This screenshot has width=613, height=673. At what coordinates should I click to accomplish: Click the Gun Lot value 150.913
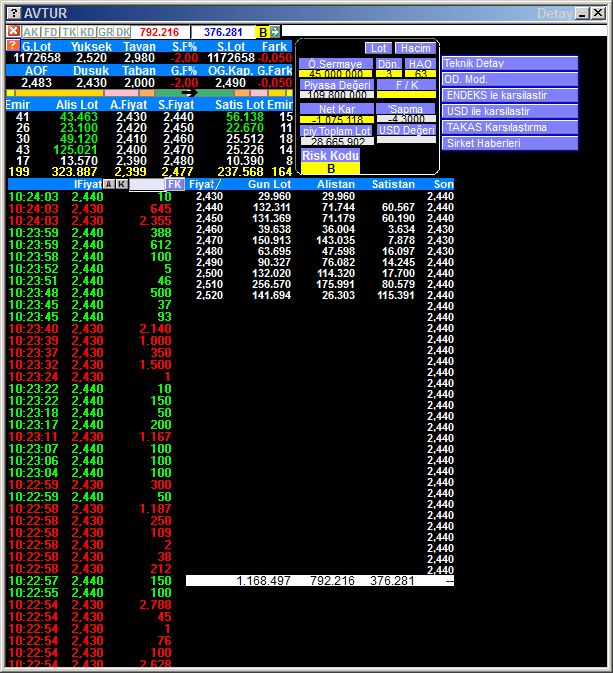(271, 240)
